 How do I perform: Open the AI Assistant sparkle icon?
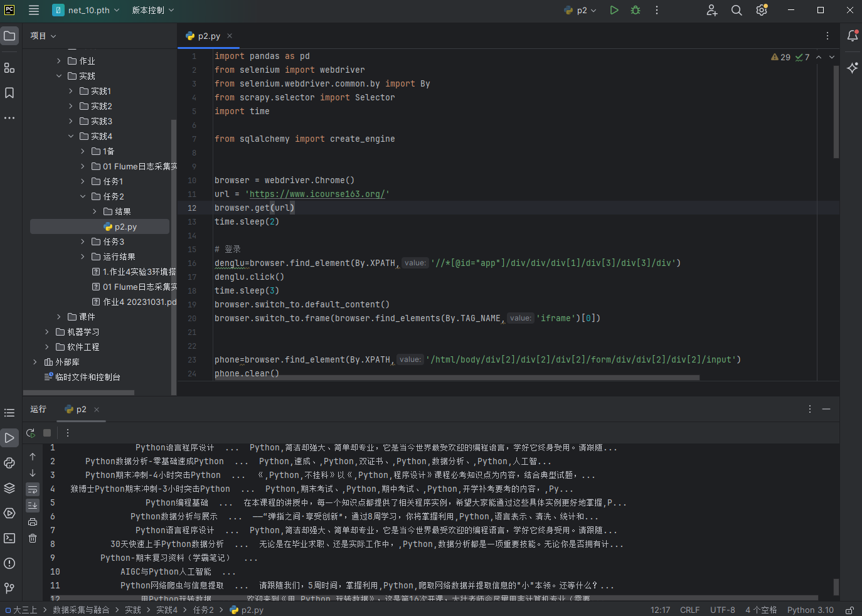click(852, 68)
